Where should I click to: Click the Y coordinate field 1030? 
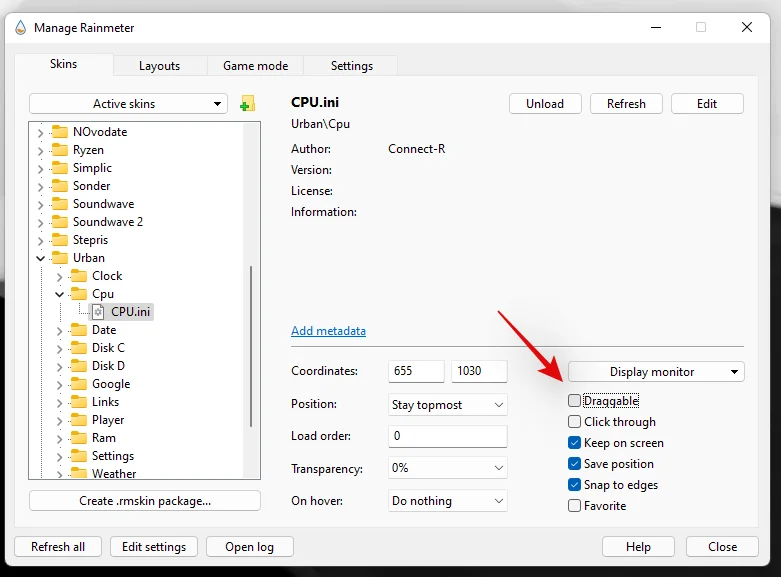[x=479, y=371]
